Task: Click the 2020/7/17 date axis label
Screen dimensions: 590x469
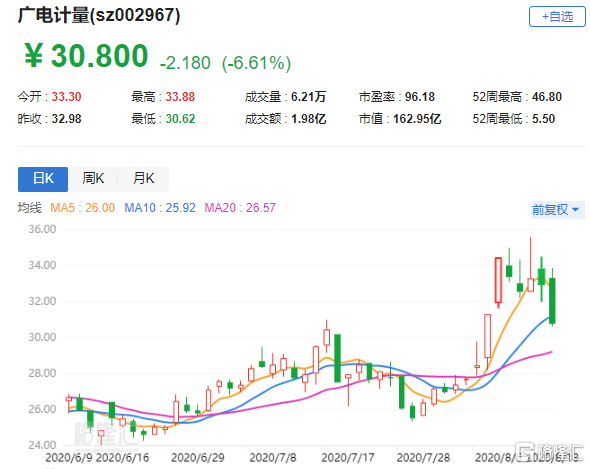Action: pyautogui.click(x=348, y=458)
